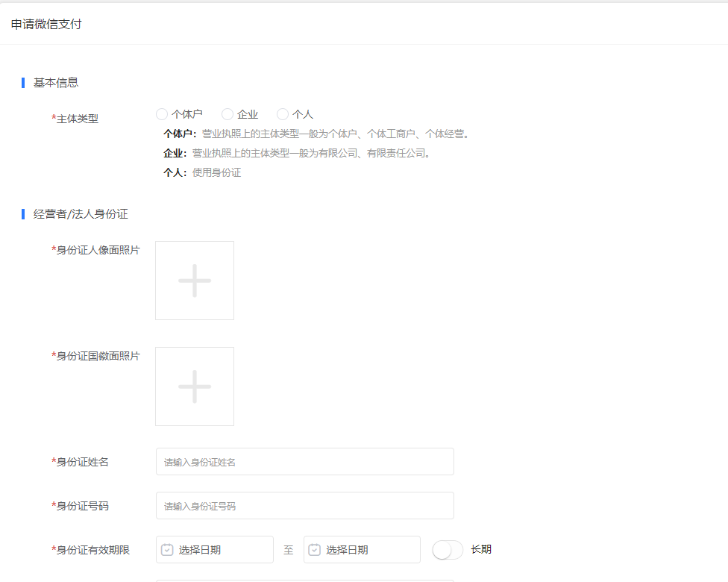The width and height of the screenshot is (728, 582).
Task: Click into the 身份证号码 input box
Action: pos(304,506)
